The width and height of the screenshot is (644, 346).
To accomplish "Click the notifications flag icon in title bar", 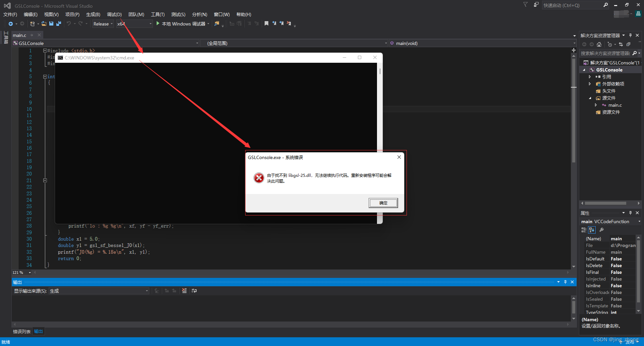I will point(525,5).
